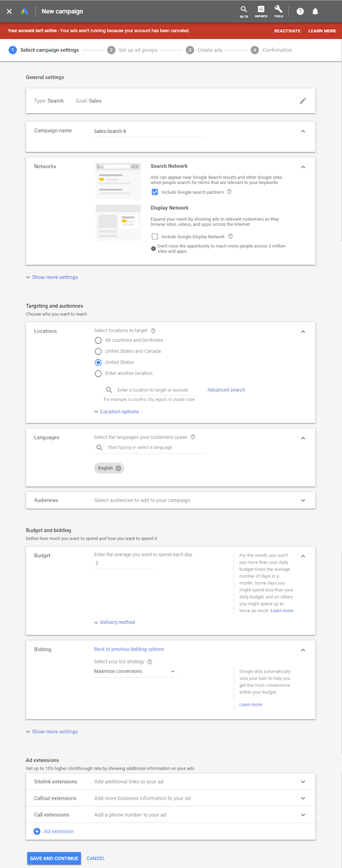Select Enter another location radio
342x868 pixels.
click(x=98, y=373)
